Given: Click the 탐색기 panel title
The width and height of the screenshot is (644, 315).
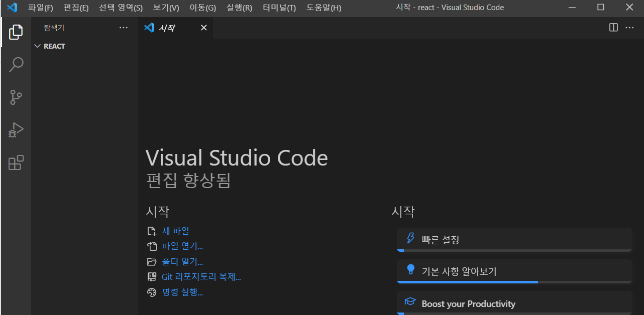Looking at the screenshot, I should [54, 28].
